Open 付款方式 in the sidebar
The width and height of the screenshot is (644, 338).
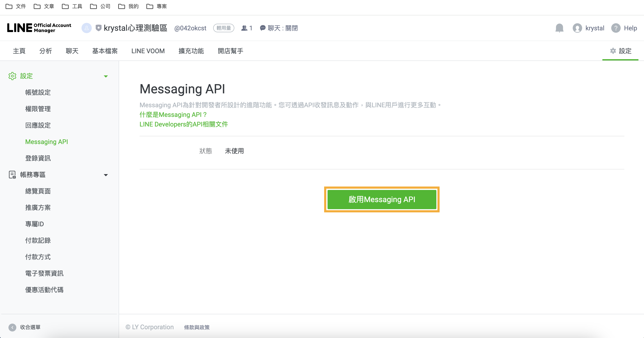point(38,257)
